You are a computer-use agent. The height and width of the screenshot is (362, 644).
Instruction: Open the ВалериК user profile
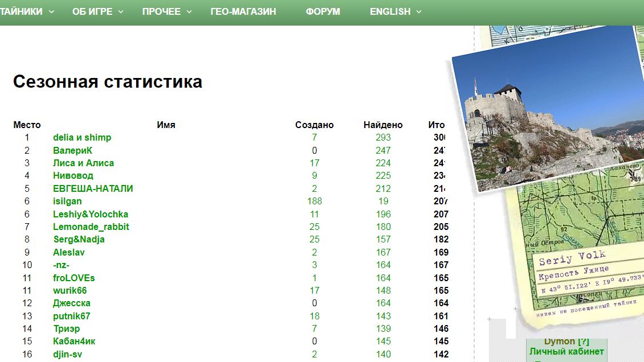(72, 150)
